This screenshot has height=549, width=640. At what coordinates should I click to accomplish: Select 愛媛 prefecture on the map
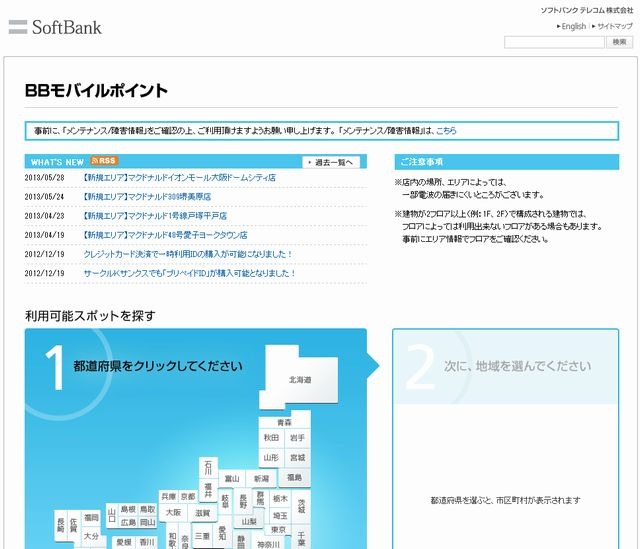click(124, 542)
